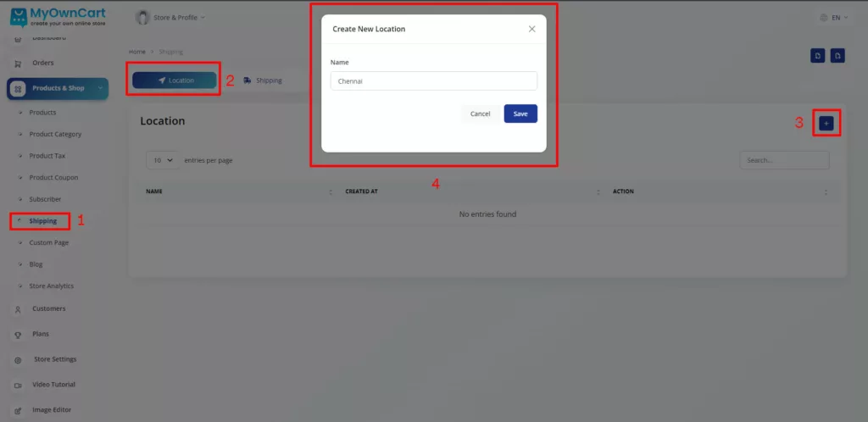868x422 pixels.
Task: Click the MyOwnCart logo
Action: click(58, 17)
